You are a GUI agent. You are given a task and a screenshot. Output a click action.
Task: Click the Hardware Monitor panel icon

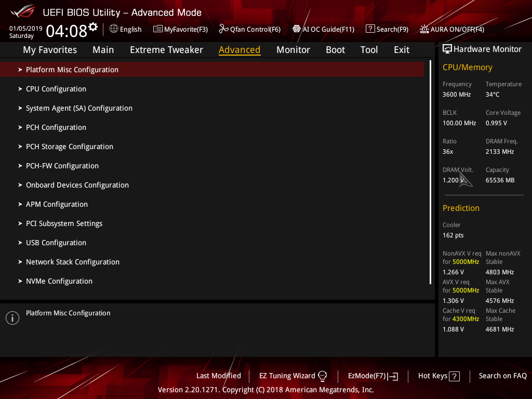coord(447,48)
